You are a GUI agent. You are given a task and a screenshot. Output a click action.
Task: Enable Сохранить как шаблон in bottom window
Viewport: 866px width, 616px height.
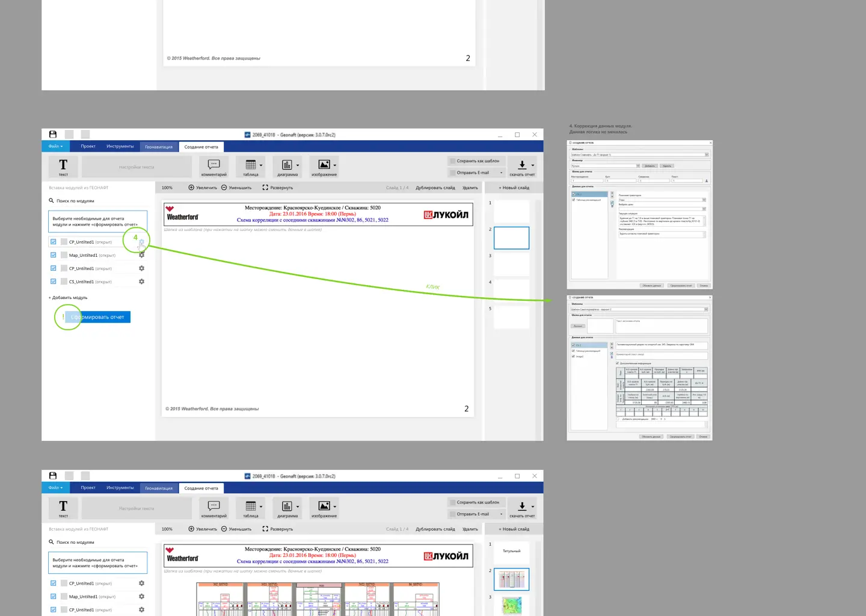click(453, 502)
